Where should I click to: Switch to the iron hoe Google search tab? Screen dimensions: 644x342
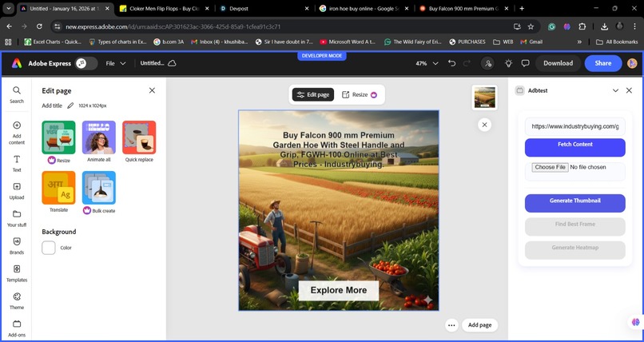pos(364,8)
